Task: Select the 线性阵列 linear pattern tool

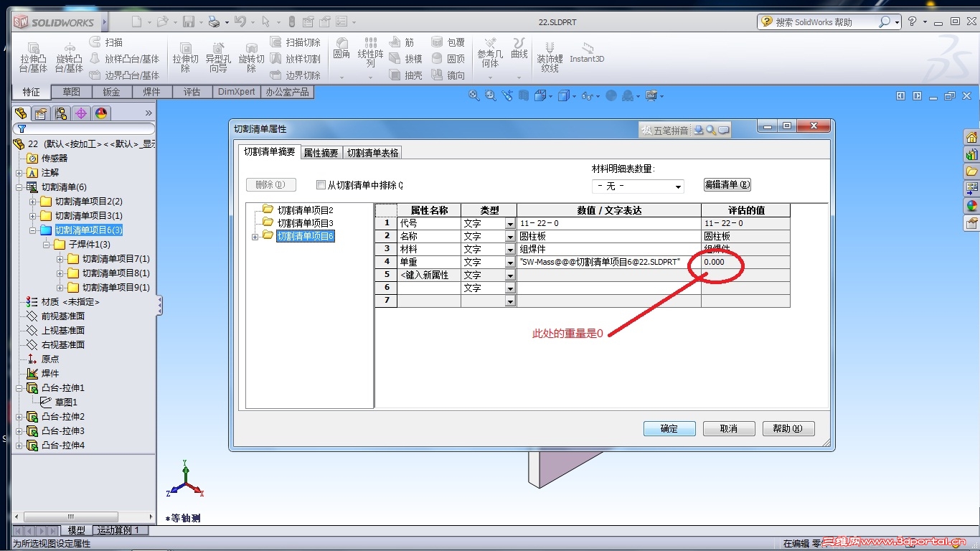Action: tap(371, 52)
